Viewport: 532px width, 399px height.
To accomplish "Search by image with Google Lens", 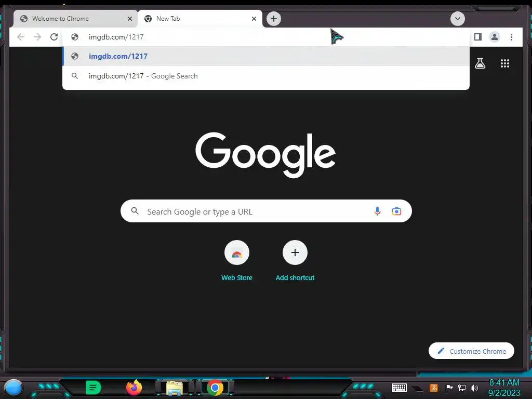I will [396, 211].
